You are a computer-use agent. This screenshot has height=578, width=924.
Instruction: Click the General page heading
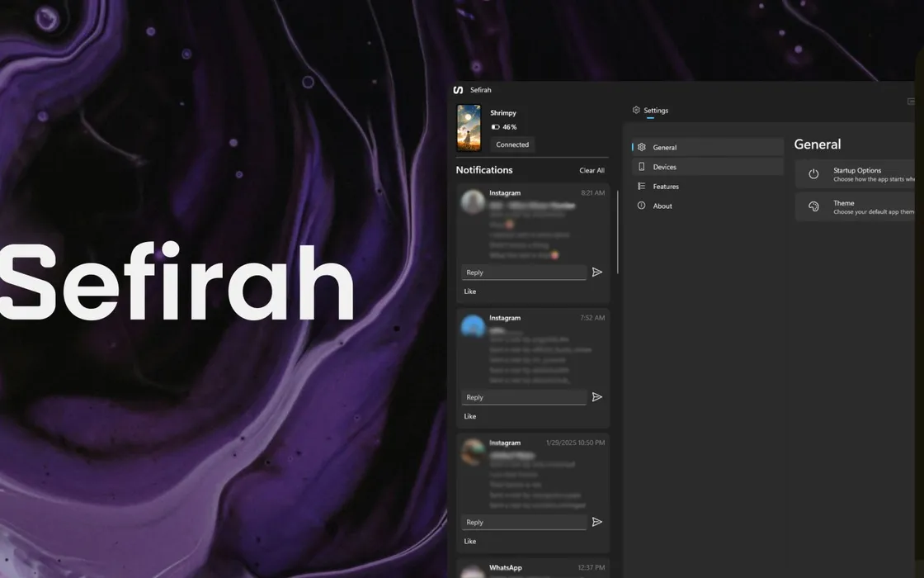click(x=818, y=144)
